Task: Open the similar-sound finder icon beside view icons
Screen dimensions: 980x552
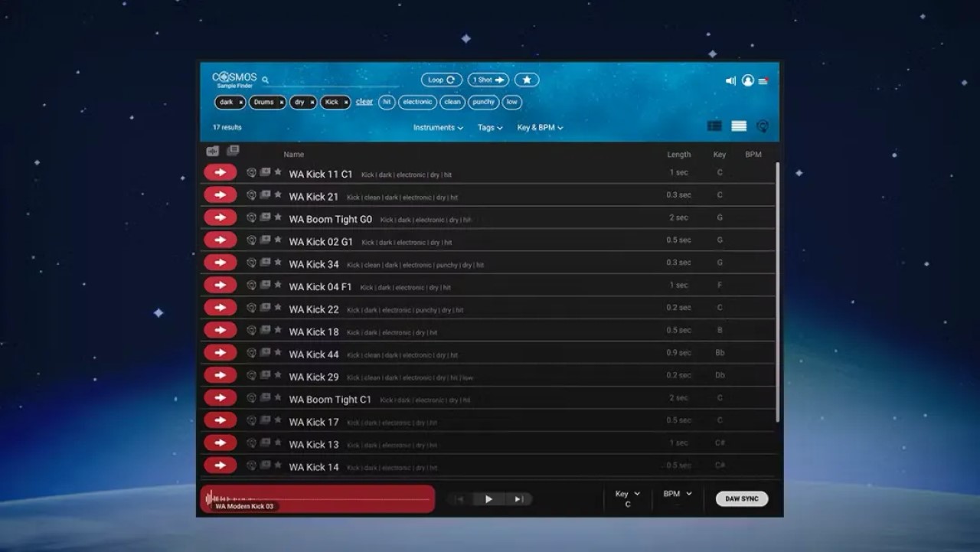Action: (763, 126)
